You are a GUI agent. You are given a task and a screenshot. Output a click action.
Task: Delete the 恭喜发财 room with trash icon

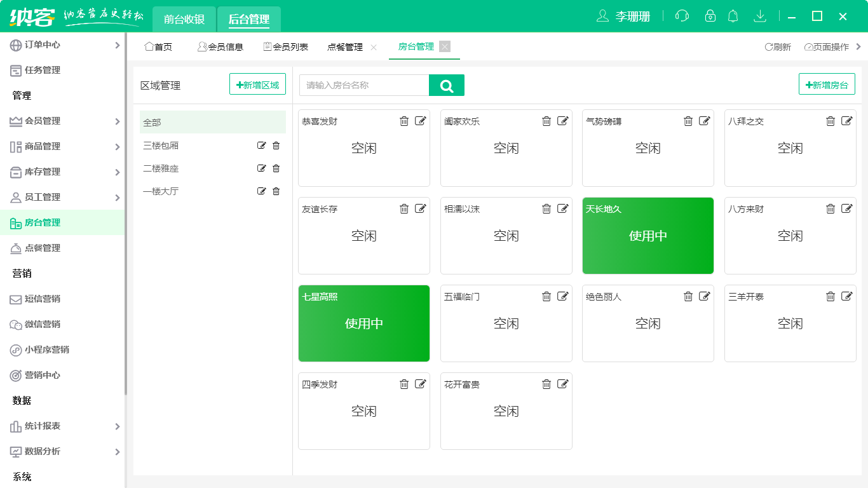[x=405, y=120]
